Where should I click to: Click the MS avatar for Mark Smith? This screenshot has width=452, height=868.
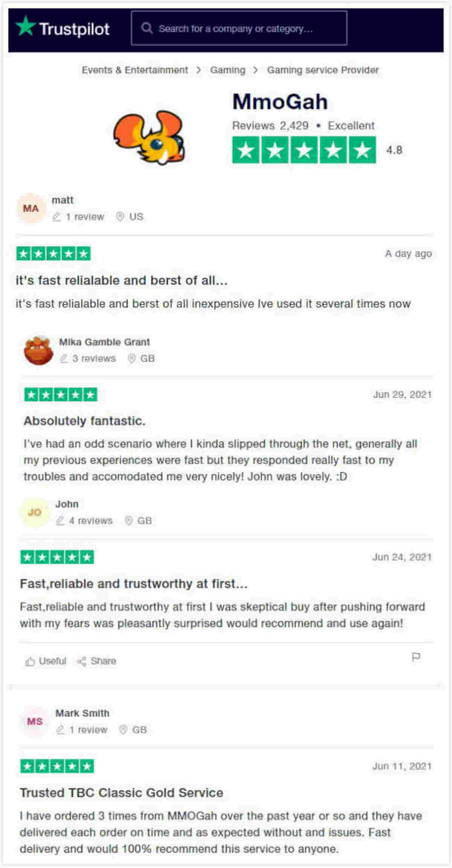[x=35, y=721]
